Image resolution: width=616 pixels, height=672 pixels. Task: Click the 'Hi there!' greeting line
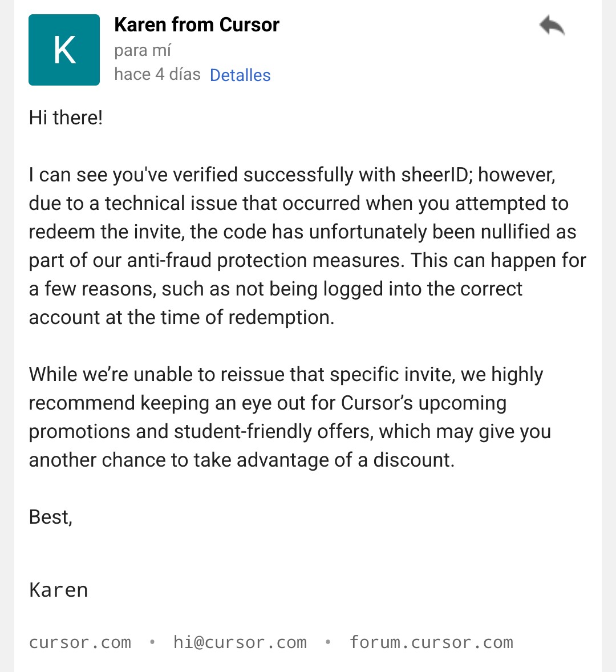(x=66, y=118)
